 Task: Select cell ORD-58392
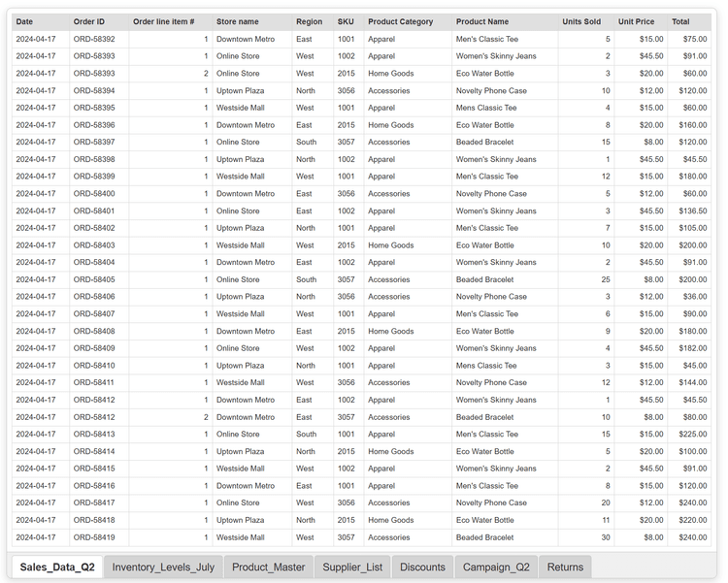click(99, 39)
